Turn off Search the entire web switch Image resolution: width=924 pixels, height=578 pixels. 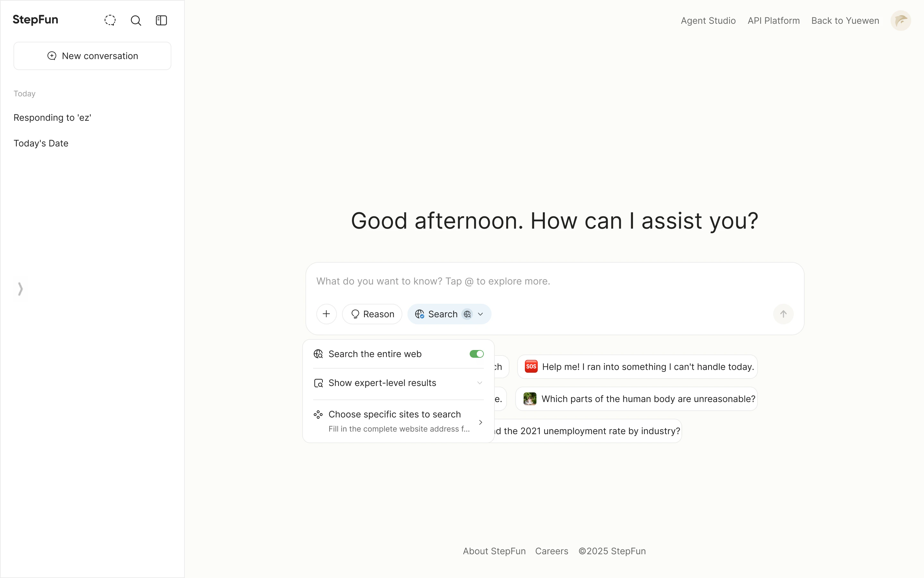476,354
